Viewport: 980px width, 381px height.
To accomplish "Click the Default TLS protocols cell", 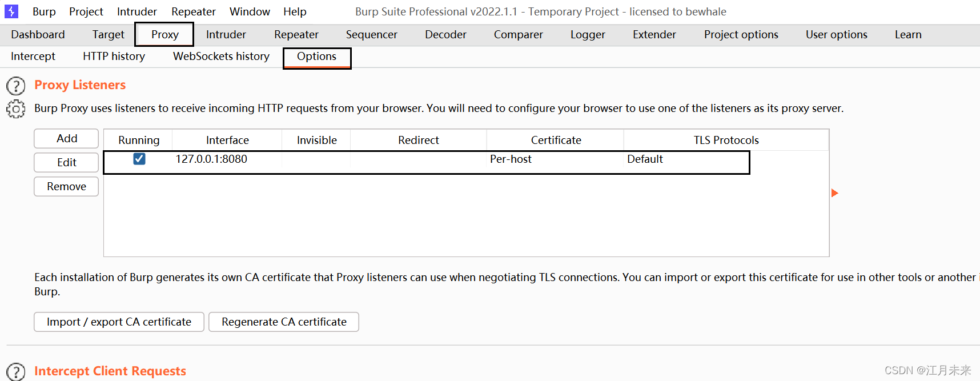I will (645, 159).
